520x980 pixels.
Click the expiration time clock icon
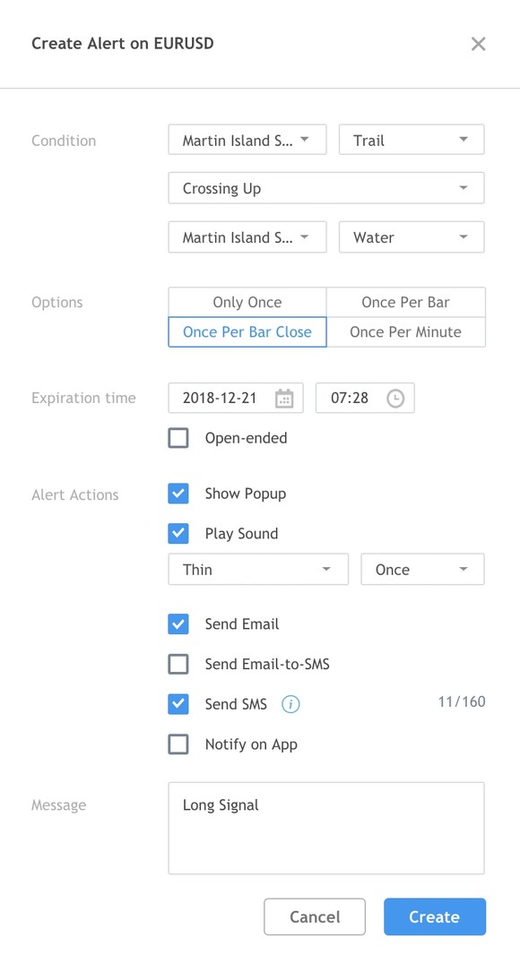[395, 398]
